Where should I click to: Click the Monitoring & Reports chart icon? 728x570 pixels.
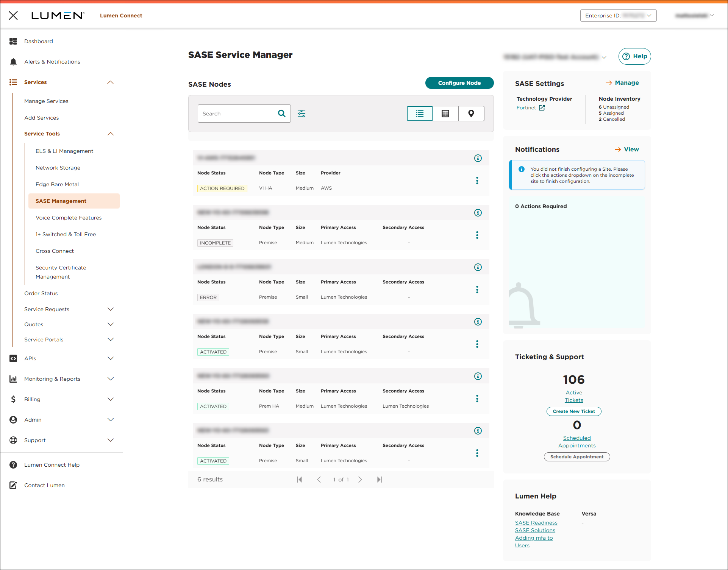[x=13, y=379]
